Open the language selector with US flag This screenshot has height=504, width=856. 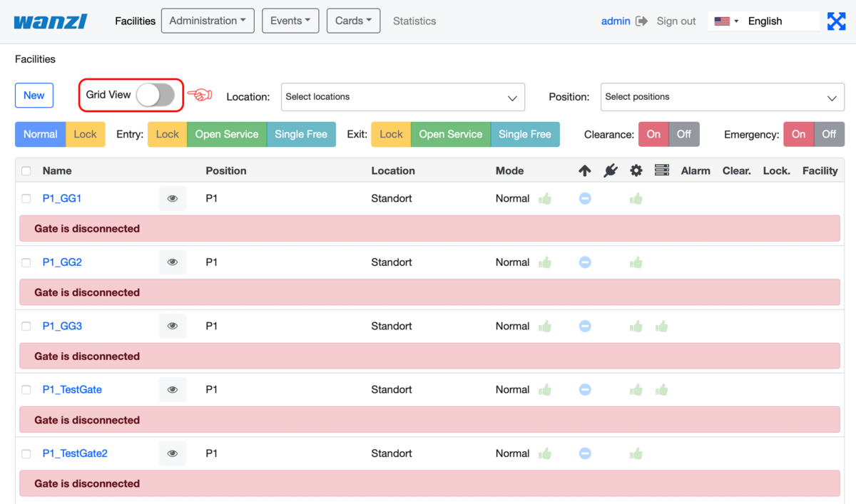(x=725, y=21)
